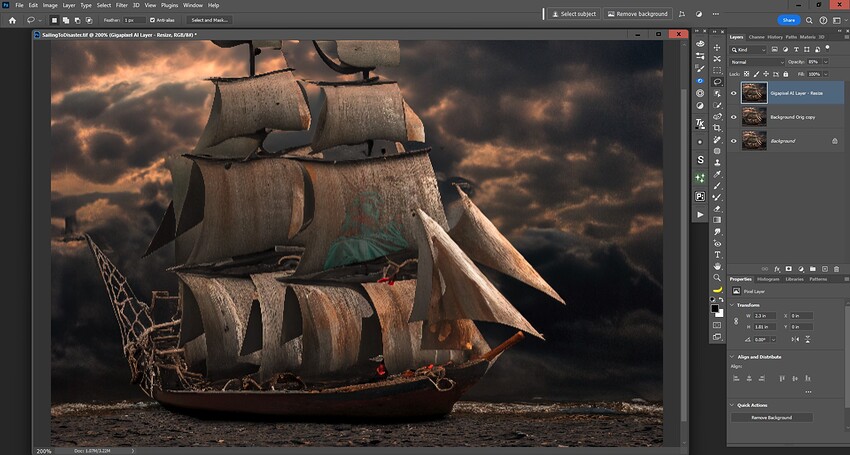Viewport: 850px width, 455px height.
Task: Change the screen mode
Action: pyautogui.click(x=717, y=336)
